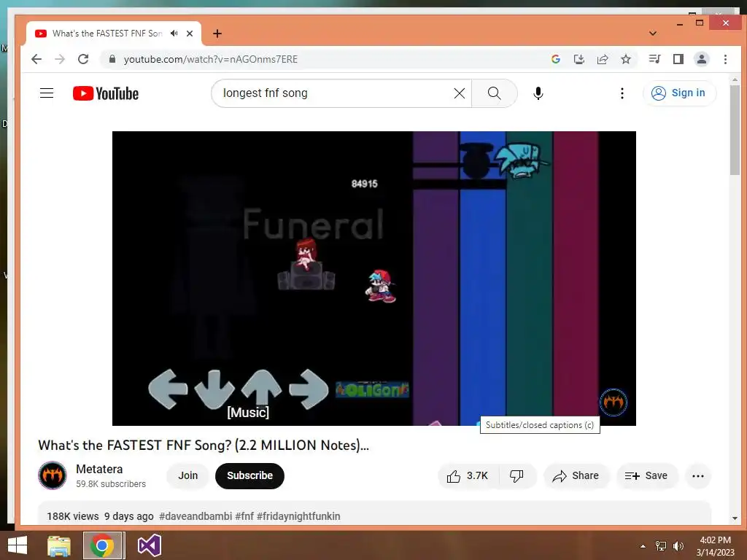Close the YouTube tab
This screenshot has width=747, height=560.
point(190,34)
